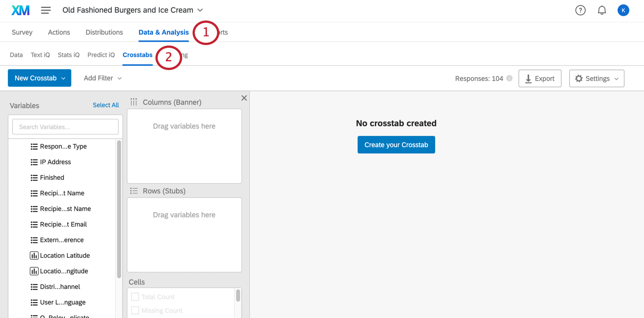Click the list icon beside Recipi...t Name

coord(34,193)
